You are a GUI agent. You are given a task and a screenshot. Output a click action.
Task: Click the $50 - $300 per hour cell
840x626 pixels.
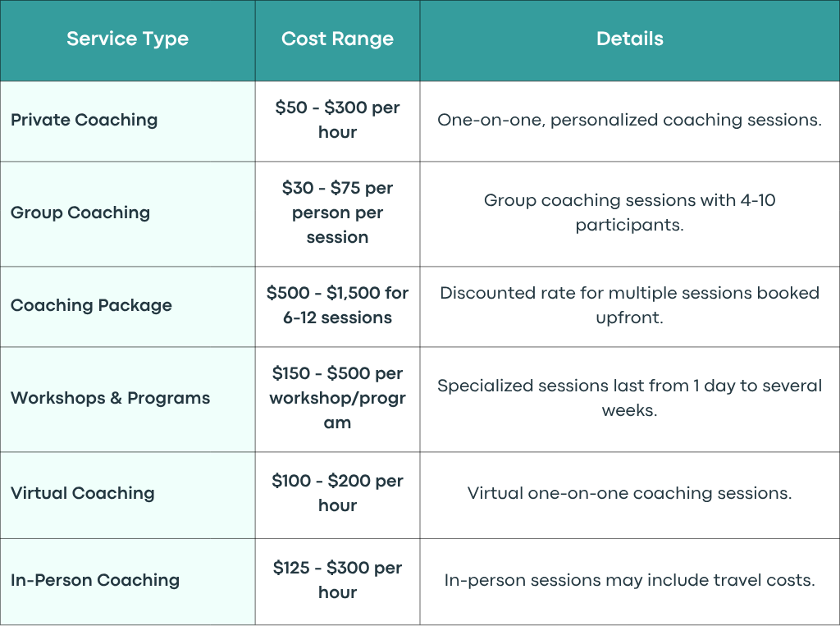[337, 120]
